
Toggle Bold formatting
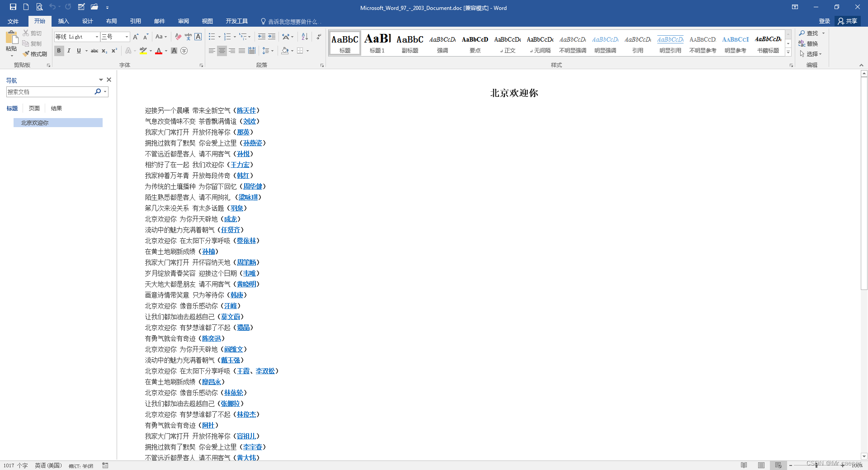pos(59,51)
